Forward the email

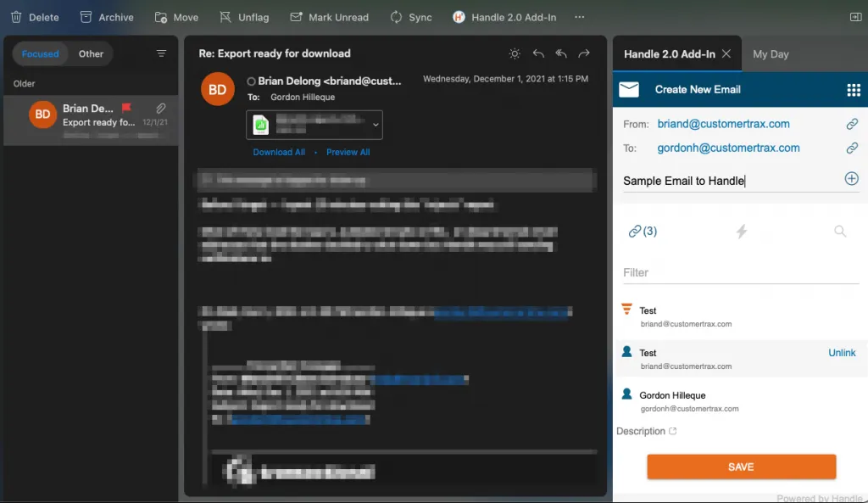(584, 53)
